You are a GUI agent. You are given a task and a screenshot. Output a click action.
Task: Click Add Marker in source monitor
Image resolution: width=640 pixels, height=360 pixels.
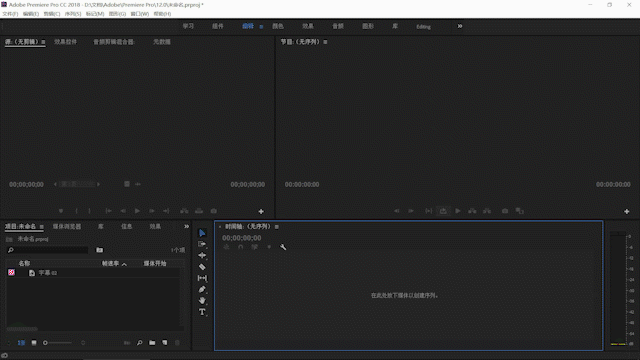click(61, 211)
